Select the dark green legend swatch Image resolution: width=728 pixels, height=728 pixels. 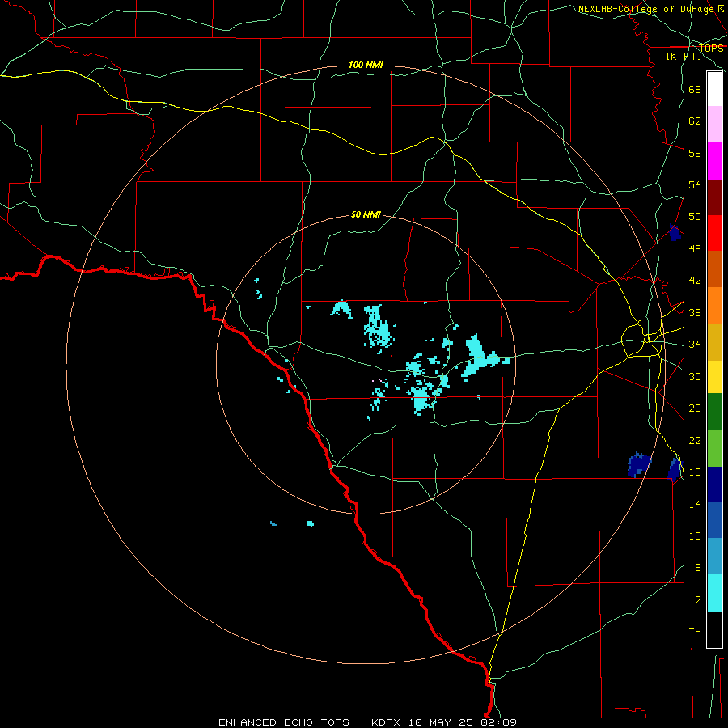pos(714,412)
